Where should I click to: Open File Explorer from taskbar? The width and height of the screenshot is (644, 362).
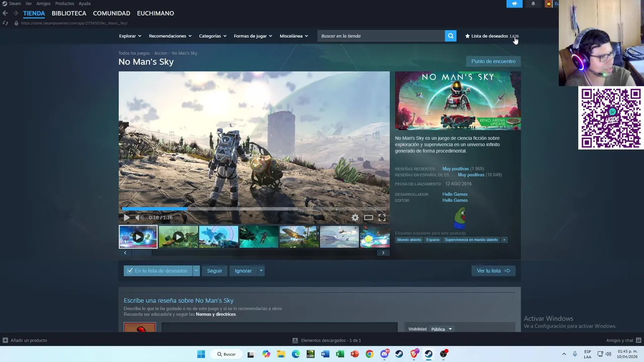(x=281, y=354)
